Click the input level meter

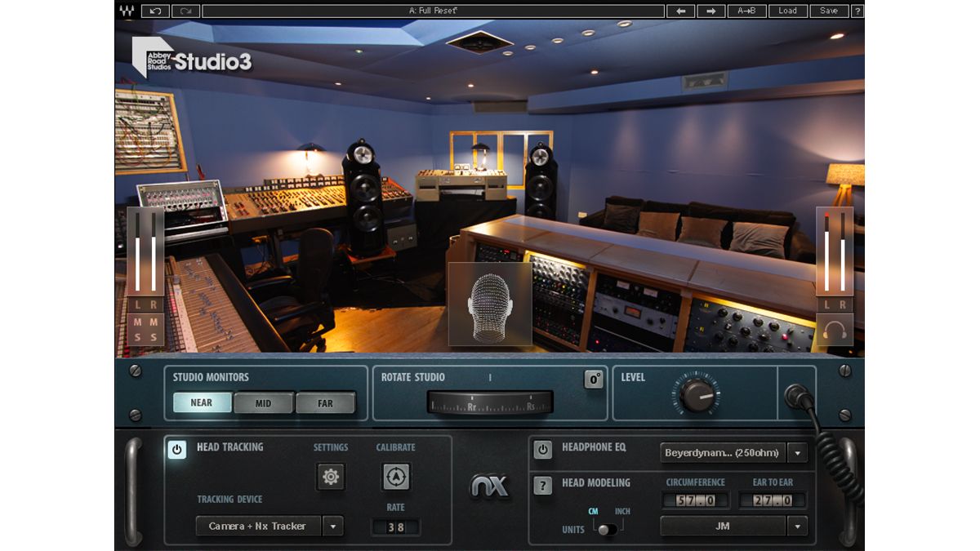click(x=146, y=251)
